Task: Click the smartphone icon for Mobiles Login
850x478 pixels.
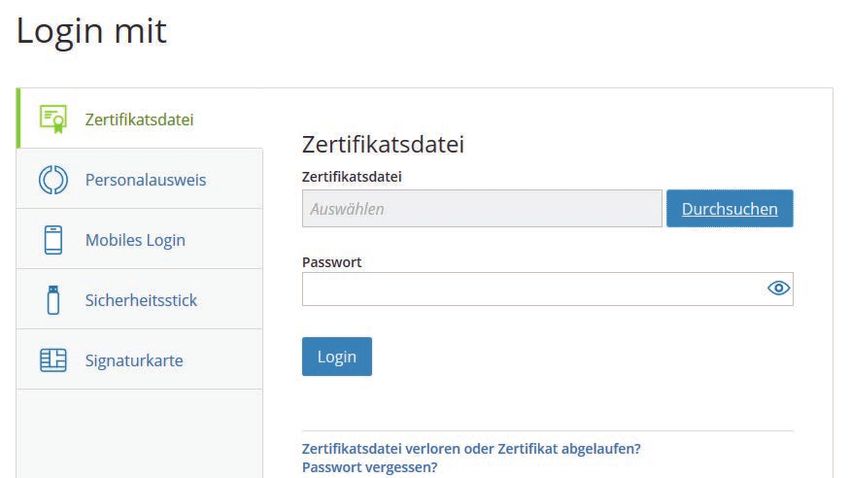Action: coord(53,240)
